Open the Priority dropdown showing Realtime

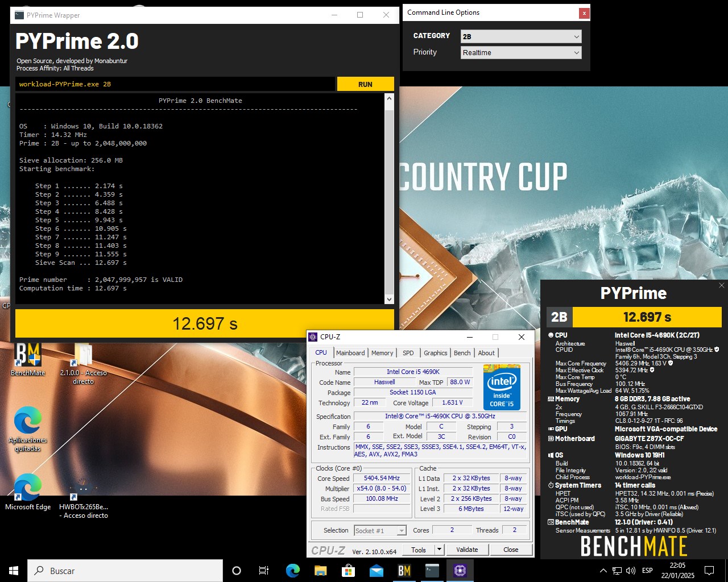coord(522,52)
